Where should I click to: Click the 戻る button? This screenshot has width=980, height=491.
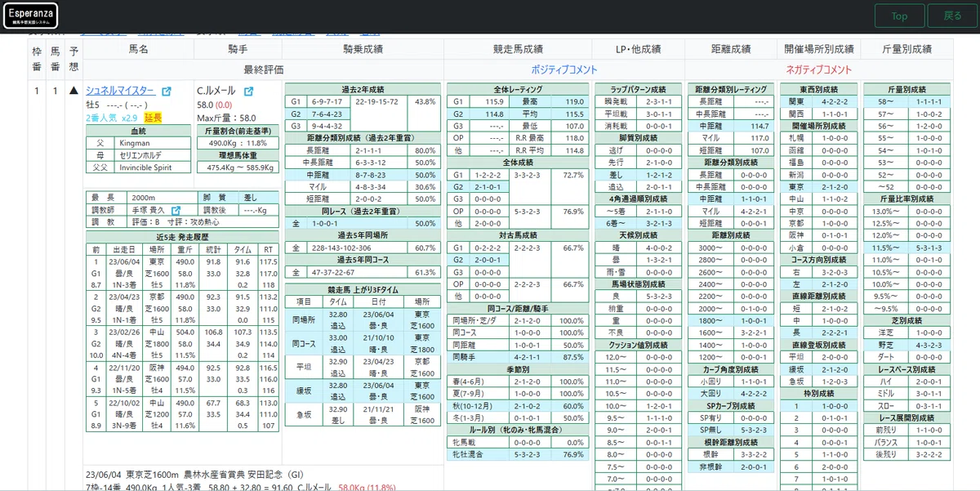click(x=952, y=16)
